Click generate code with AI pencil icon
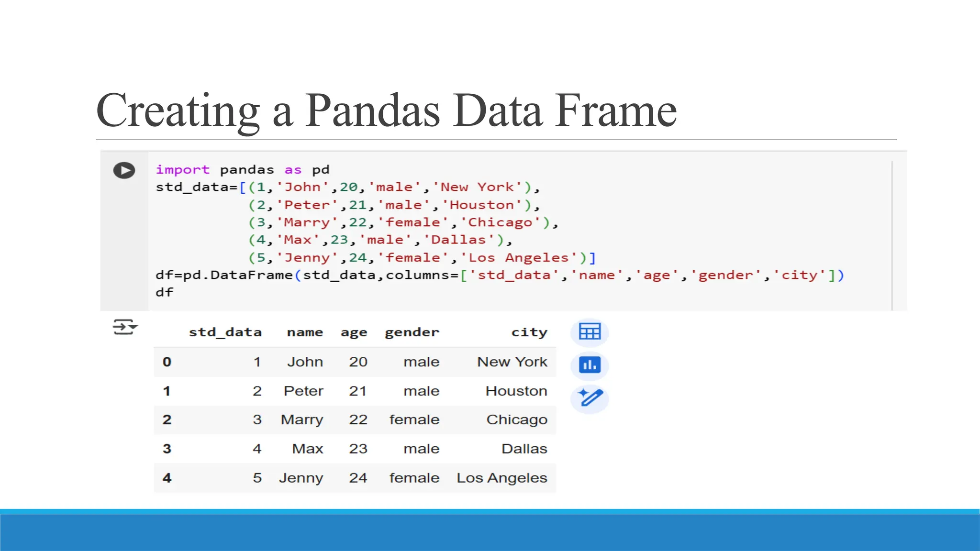The height and width of the screenshot is (551, 980). coord(590,397)
